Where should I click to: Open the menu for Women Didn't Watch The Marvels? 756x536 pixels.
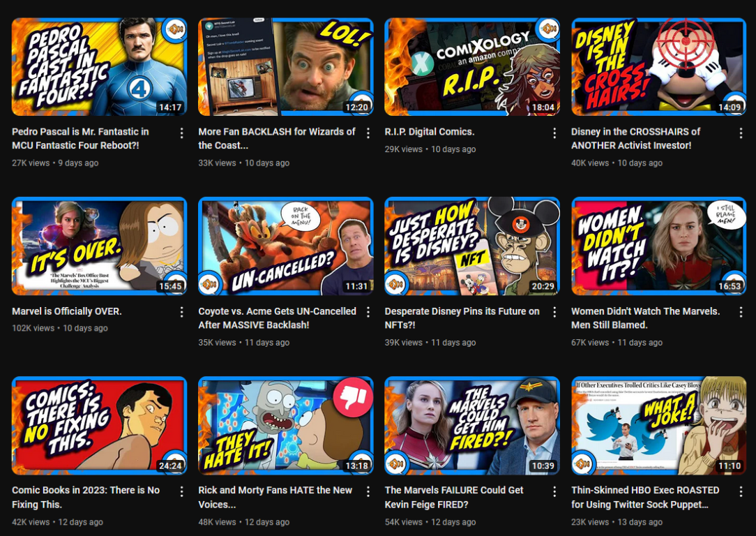(741, 312)
